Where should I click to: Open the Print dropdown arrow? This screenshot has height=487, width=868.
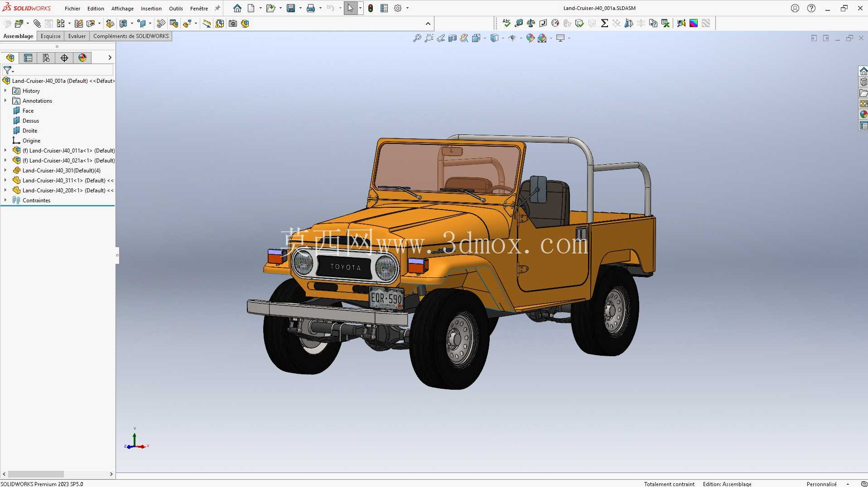point(320,8)
